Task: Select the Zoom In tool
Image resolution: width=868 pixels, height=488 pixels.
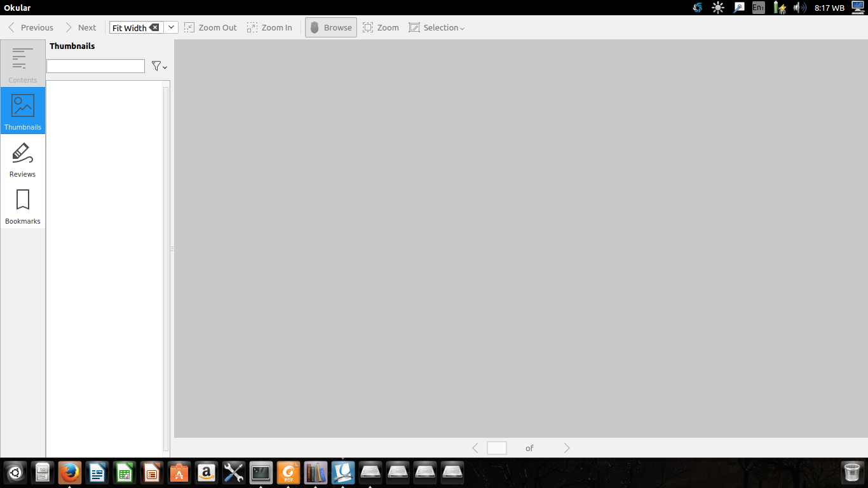Action: tap(269, 27)
